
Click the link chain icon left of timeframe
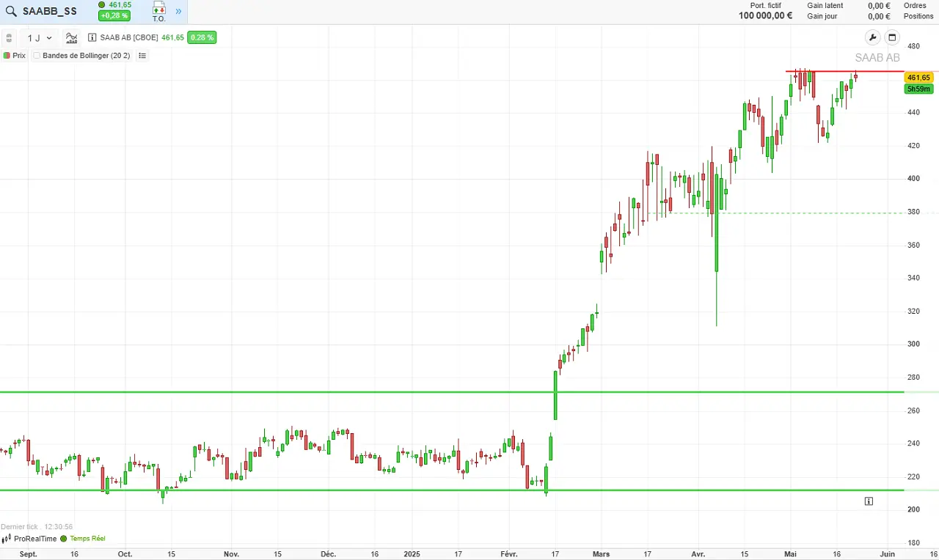pos(9,37)
